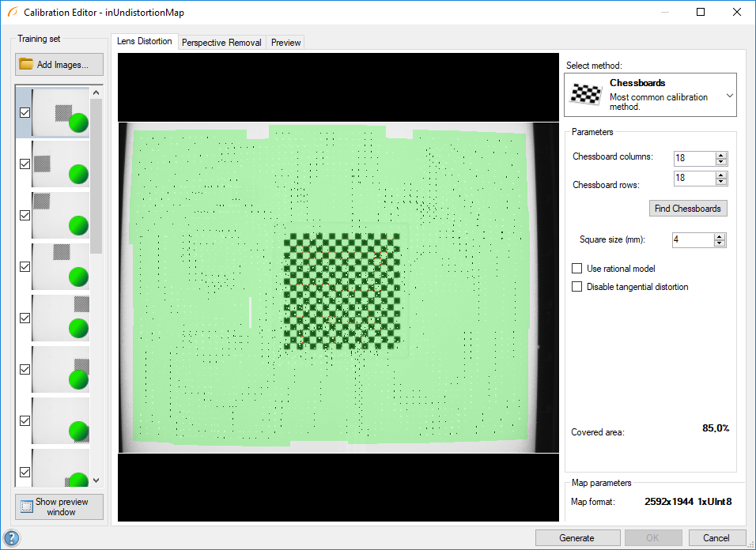Click the chessboard calibration method icon
The width and height of the screenshot is (756, 550).
coord(586,94)
